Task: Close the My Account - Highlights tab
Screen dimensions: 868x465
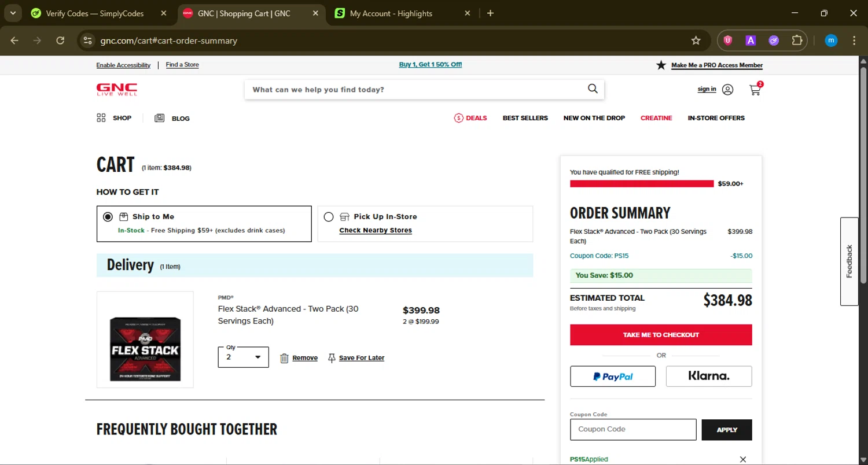Action: [x=467, y=13]
